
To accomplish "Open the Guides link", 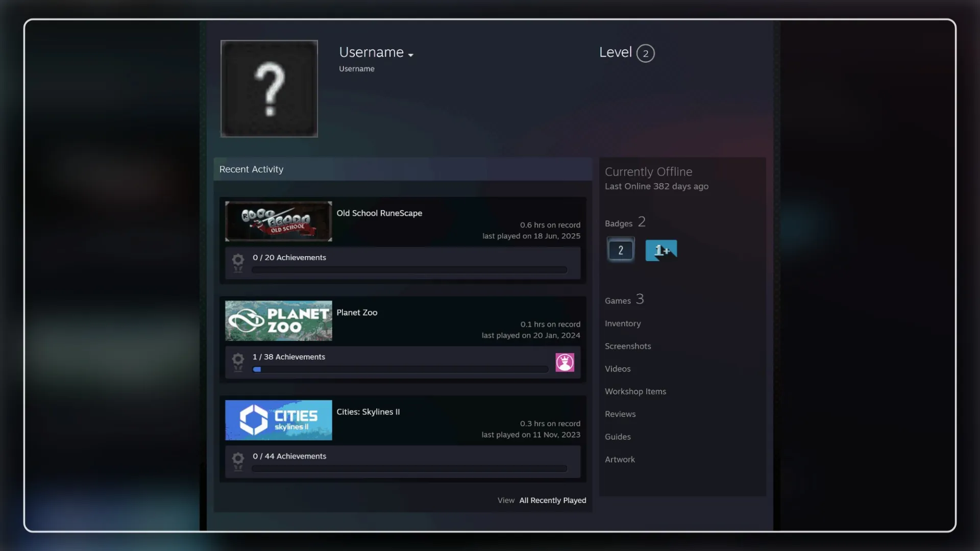I will click(x=618, y=437).
